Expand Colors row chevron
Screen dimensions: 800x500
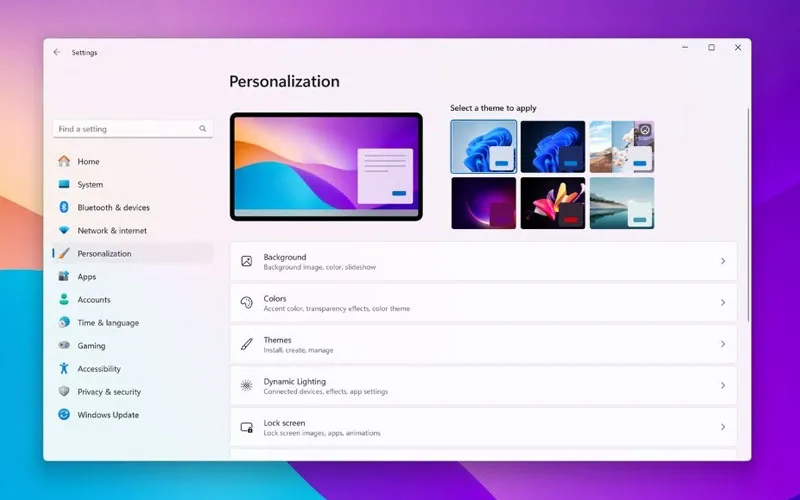(722, 303)
